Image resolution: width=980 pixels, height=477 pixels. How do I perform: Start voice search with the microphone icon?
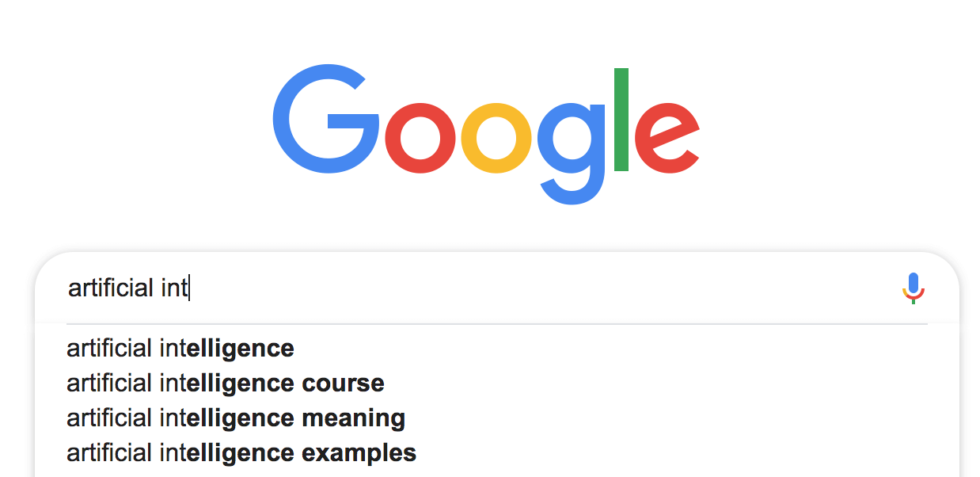tap(914, 288)
